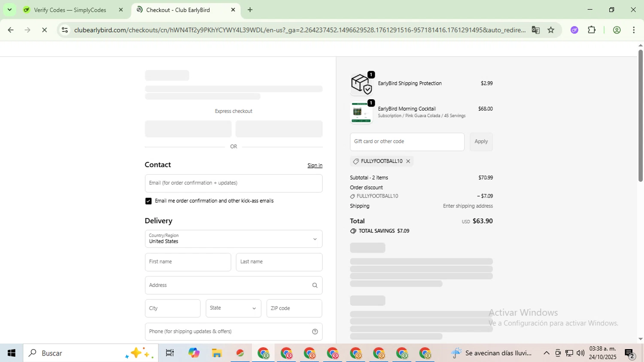Focus the Phone field
Viewport: 644px width, 362px height.
(234, 332)
